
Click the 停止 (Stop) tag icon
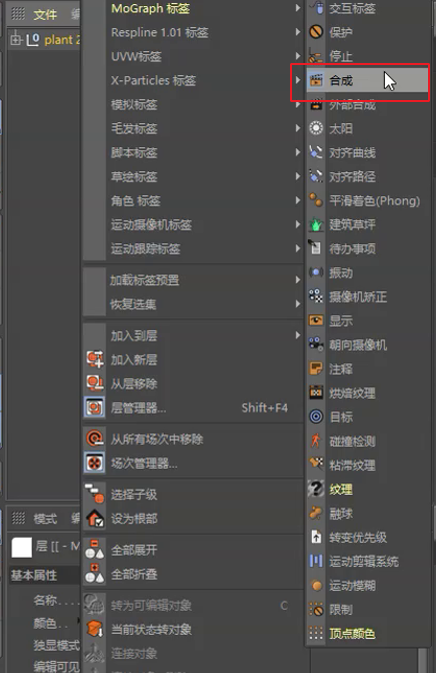316,56
